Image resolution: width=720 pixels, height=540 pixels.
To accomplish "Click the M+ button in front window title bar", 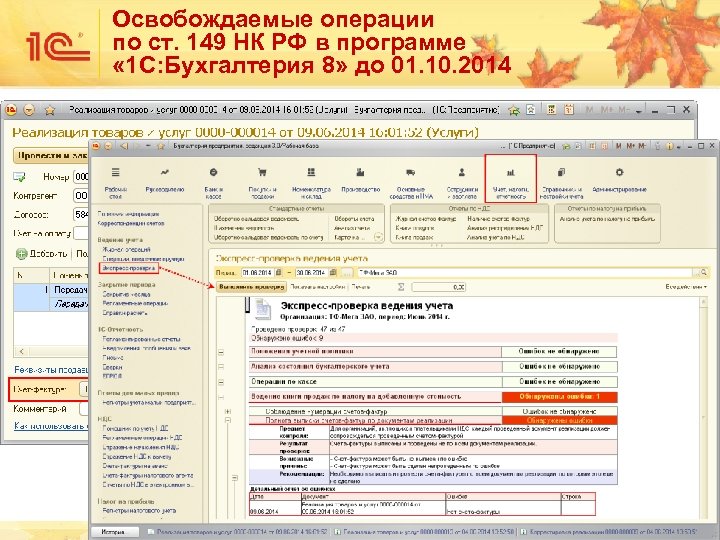I will click(x=629, y=146).
